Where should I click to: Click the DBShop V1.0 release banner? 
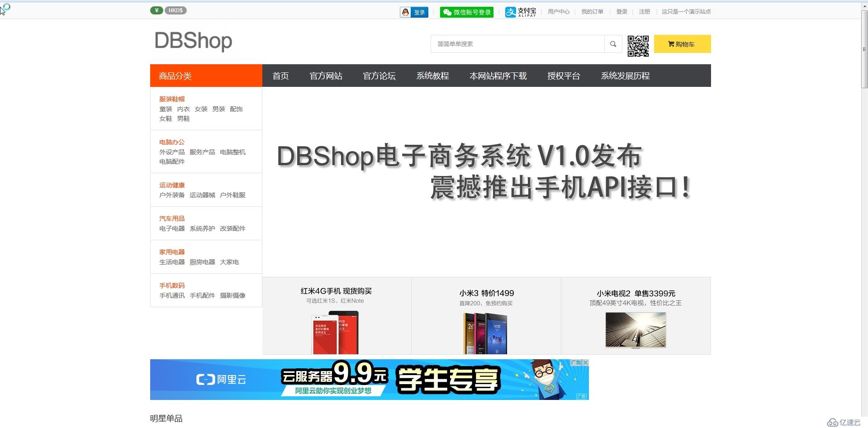pyautogui.click(x=486, y=182)
